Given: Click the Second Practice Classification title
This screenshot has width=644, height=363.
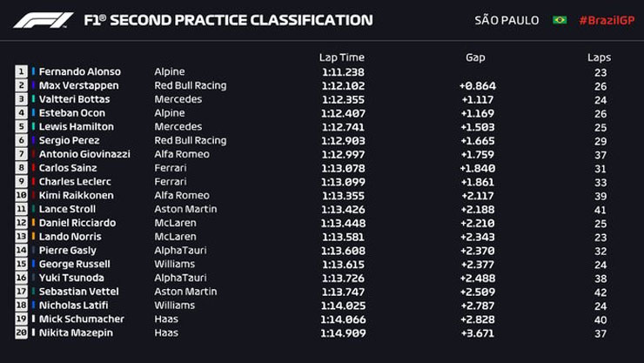Looking at the screenshot, I should tap(229, 20).
